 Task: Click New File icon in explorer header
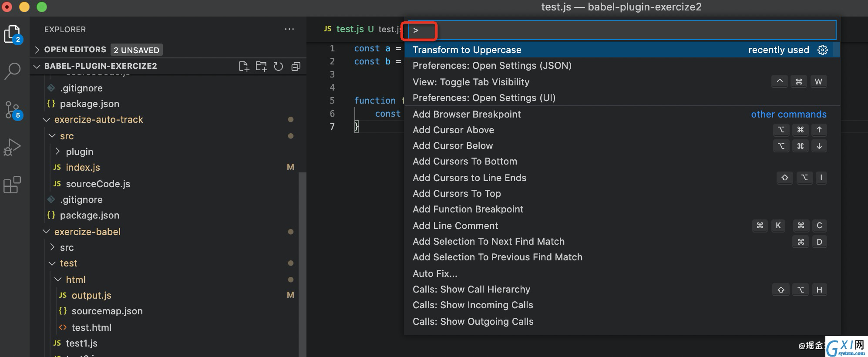click(x=244, y=66)
